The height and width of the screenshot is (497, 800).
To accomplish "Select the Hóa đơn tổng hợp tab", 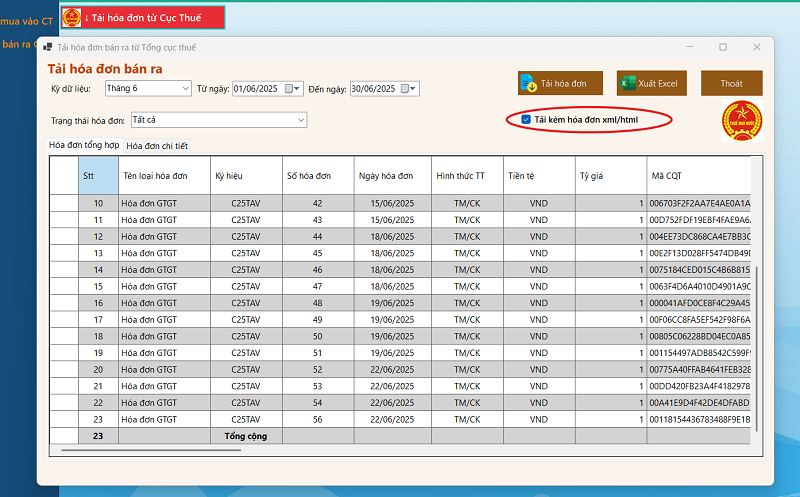I will click(84, 146).
